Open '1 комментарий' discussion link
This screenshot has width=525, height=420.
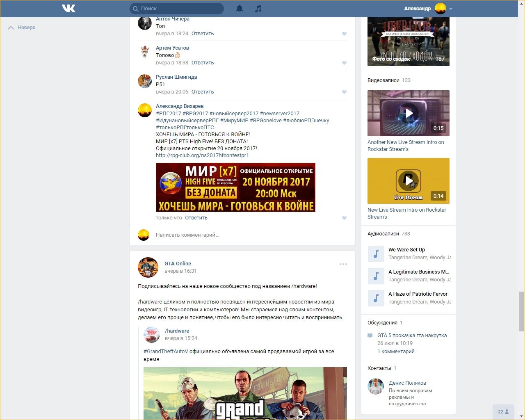tap(396, 352)
